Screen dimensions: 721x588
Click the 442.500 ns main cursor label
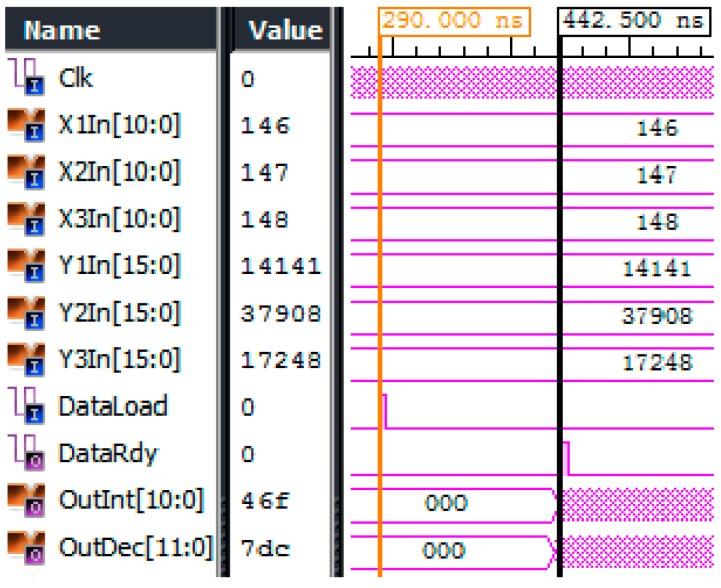pyautogui.click(x=634, y=21)
